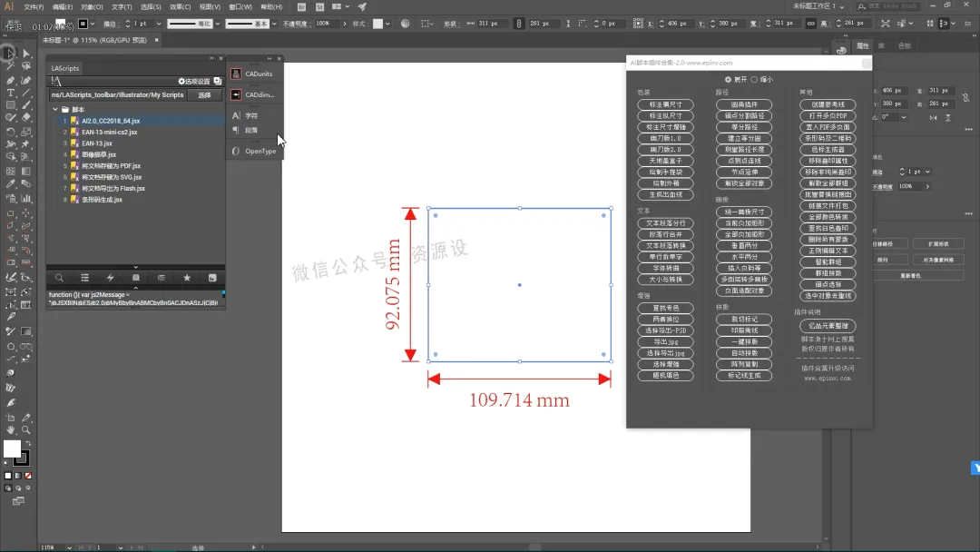
Task: Open the zoom level 115% dropdown
Action: (x=69, y=547)
